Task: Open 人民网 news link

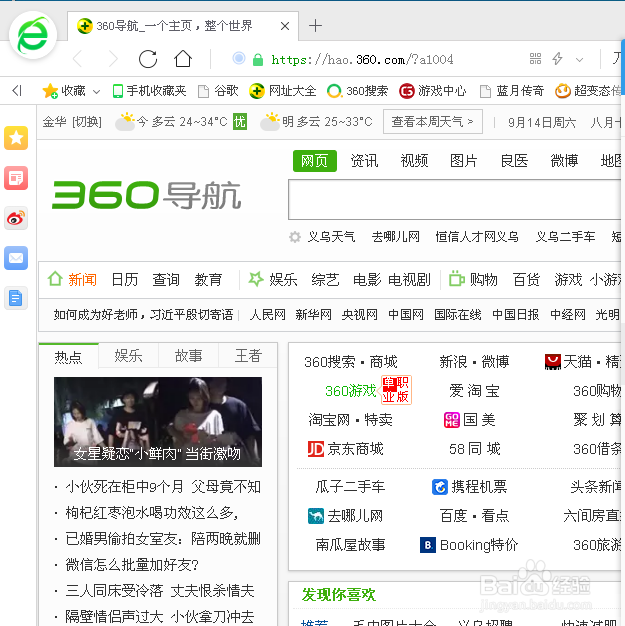Action: (268, 315)
